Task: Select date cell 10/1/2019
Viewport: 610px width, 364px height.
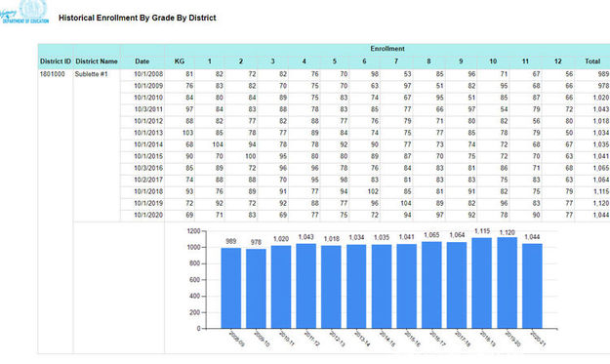Action: pyautogui.click(x=148, y=203)
